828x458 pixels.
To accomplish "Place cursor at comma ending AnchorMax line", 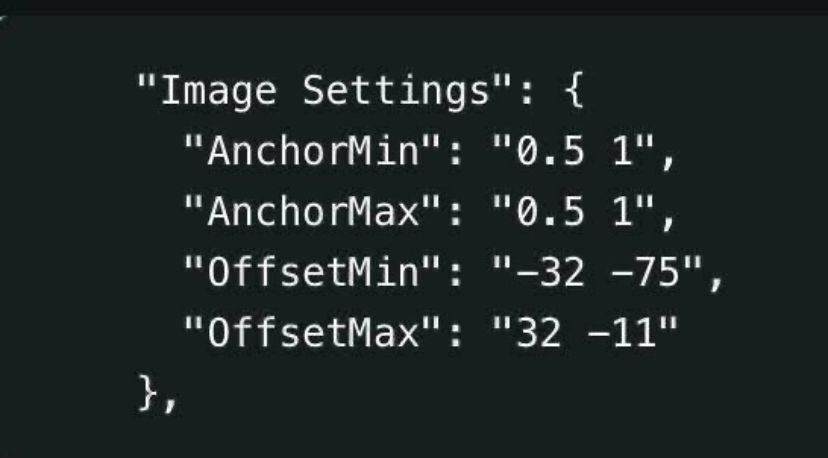I will point(667,221).
